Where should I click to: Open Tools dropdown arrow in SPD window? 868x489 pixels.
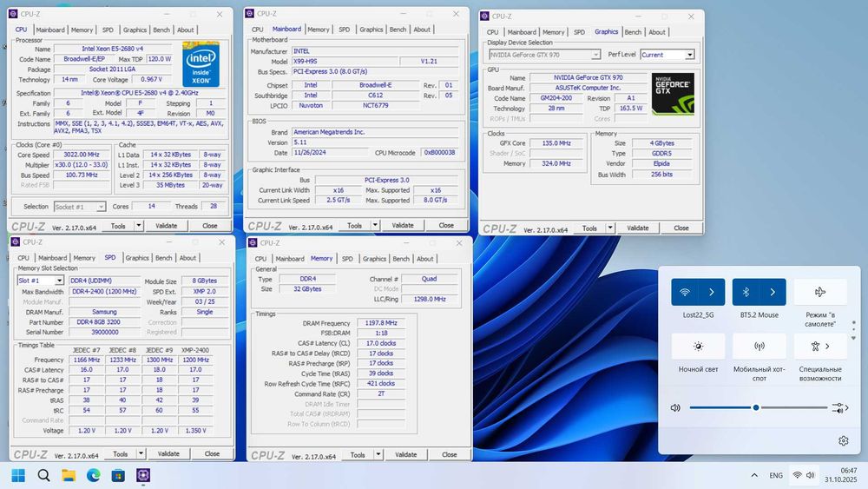pyautogui.click(x=141, y=453)
